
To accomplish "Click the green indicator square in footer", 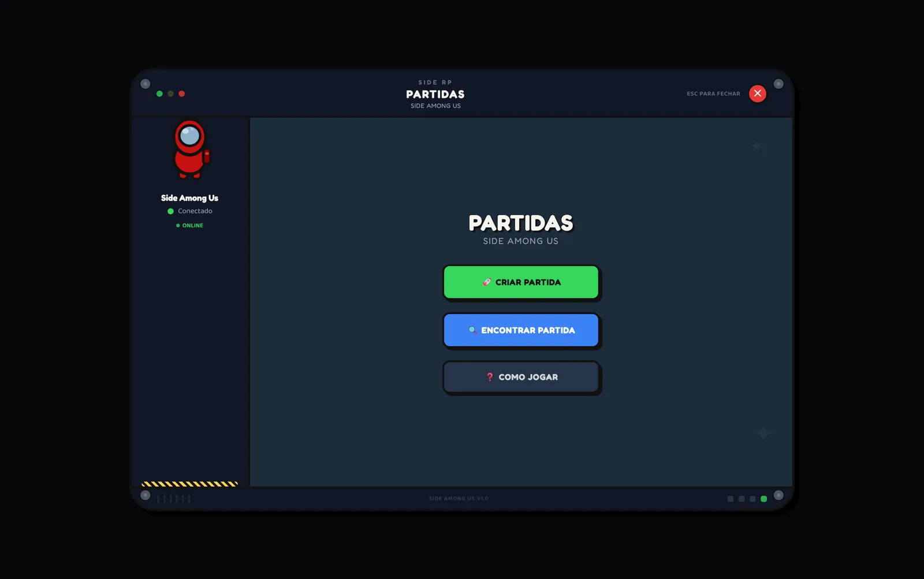I will tap(763, 499).
